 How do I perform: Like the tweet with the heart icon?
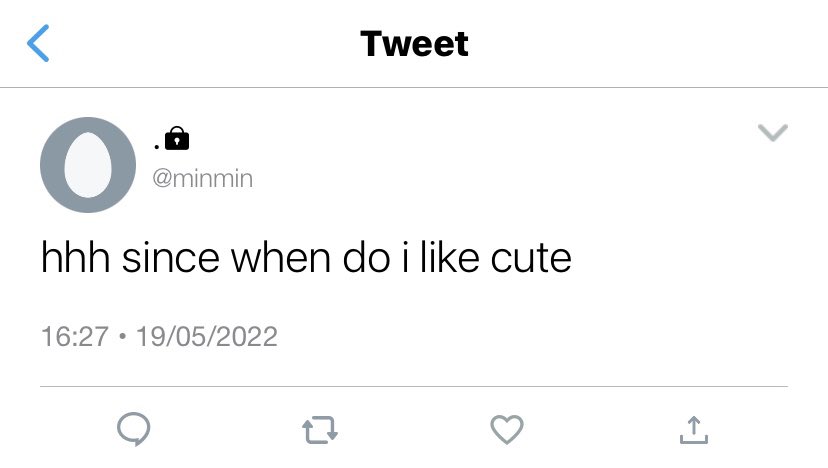[507, 429]
